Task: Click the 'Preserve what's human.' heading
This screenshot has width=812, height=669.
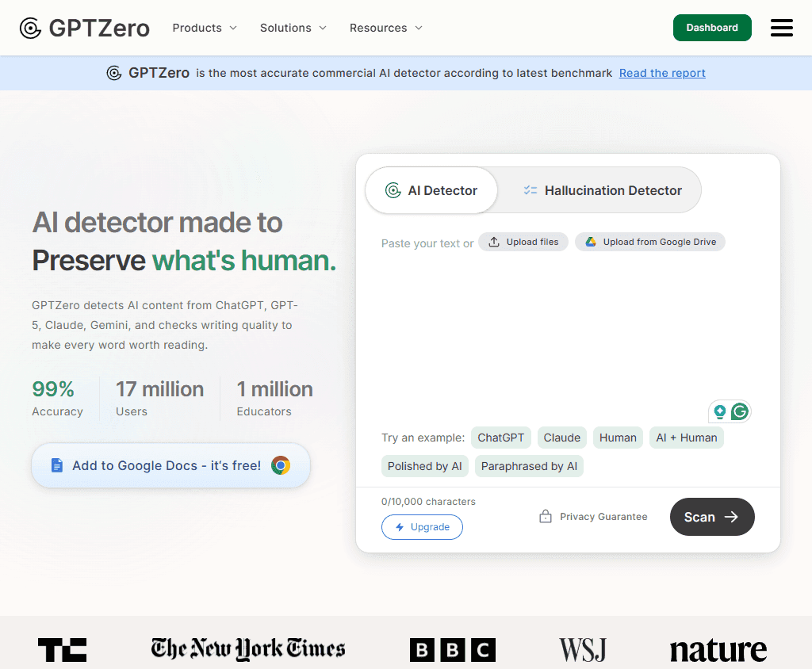Action: click(x=184, y=260)
